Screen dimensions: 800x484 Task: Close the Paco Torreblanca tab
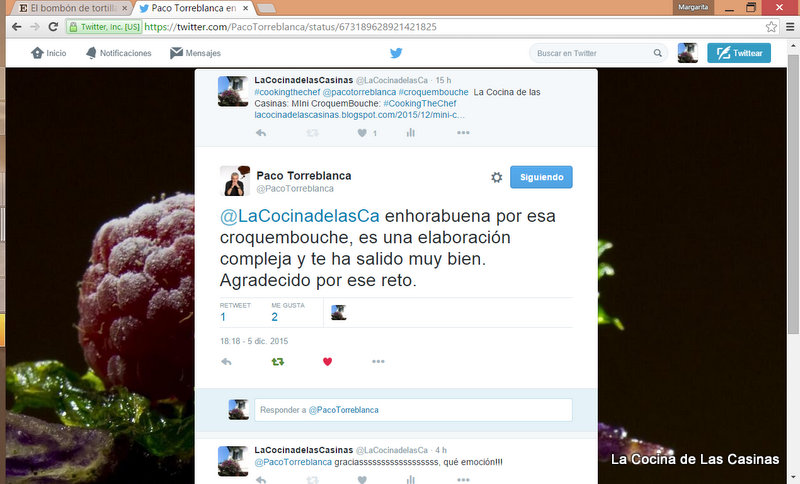pos(246,8)
